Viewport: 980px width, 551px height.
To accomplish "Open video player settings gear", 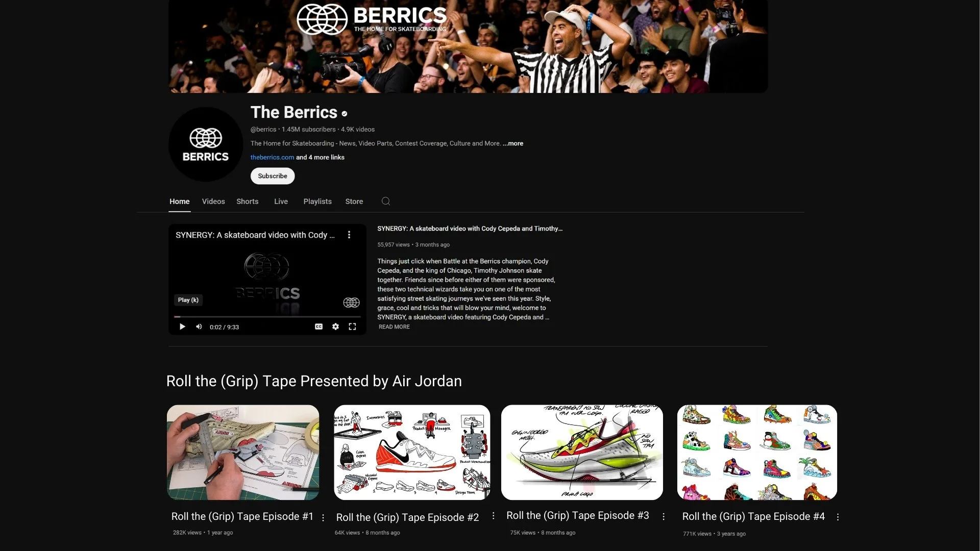I will [335, 327].
